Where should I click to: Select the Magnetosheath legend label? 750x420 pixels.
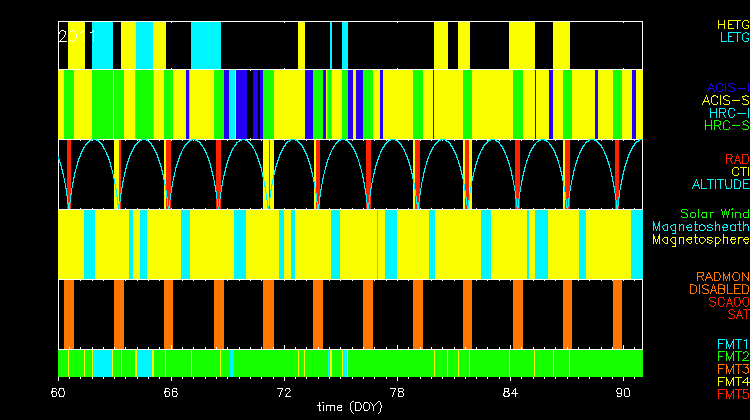[x=700, y=227]
